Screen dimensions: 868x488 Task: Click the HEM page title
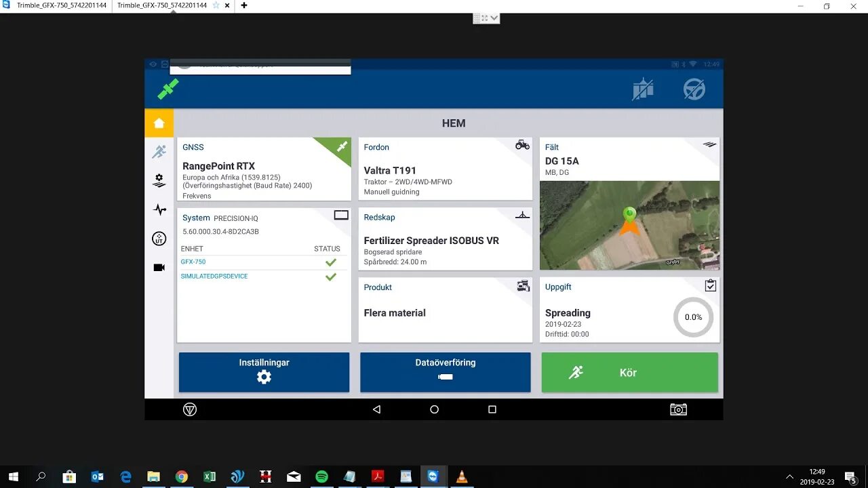click(454, 123)
